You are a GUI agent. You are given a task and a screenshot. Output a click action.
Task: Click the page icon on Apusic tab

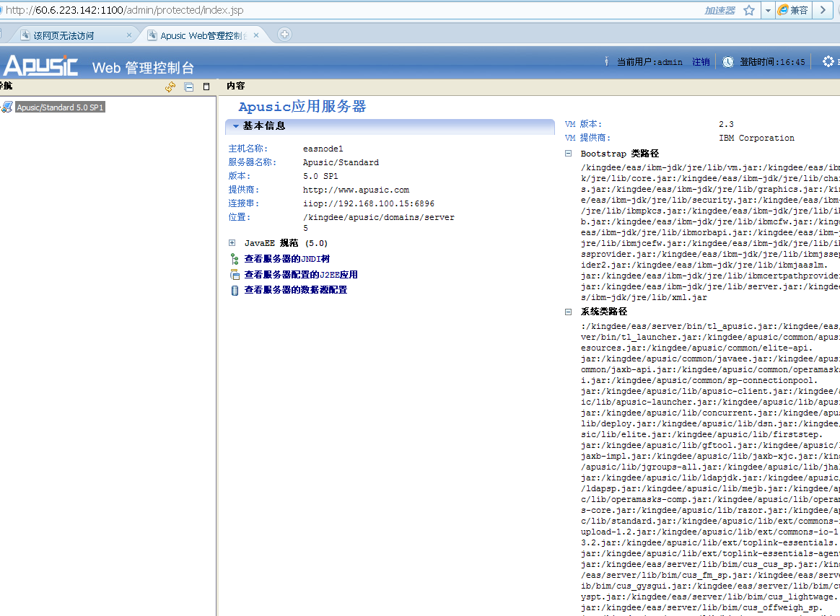[153, 35]
